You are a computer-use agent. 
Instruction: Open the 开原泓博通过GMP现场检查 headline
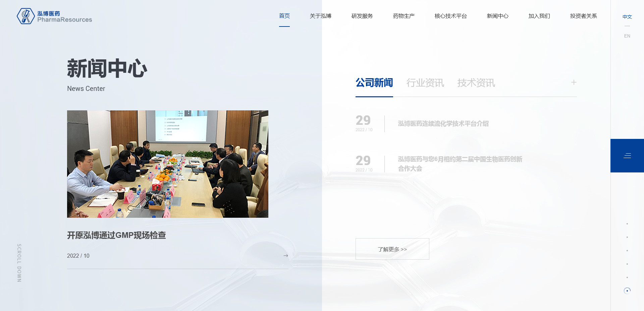click(x=116, y=235)
